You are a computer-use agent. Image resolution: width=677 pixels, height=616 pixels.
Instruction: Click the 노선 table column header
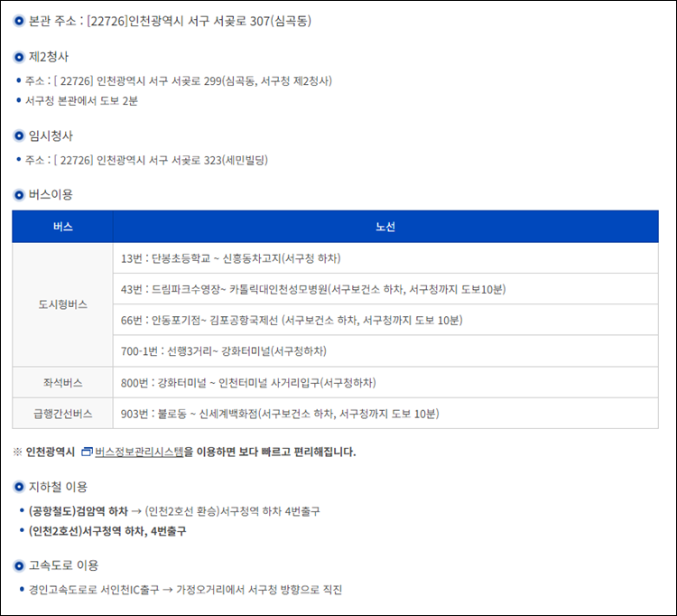[385, 227]
